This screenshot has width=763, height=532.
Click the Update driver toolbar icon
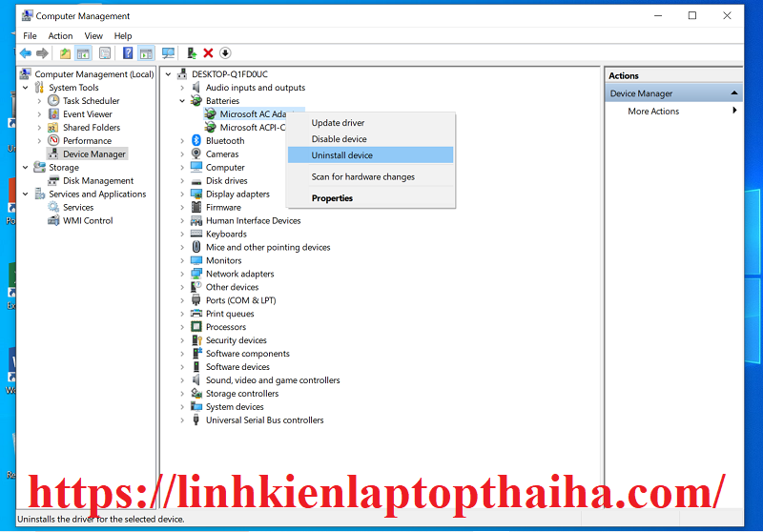click(192, 53)
